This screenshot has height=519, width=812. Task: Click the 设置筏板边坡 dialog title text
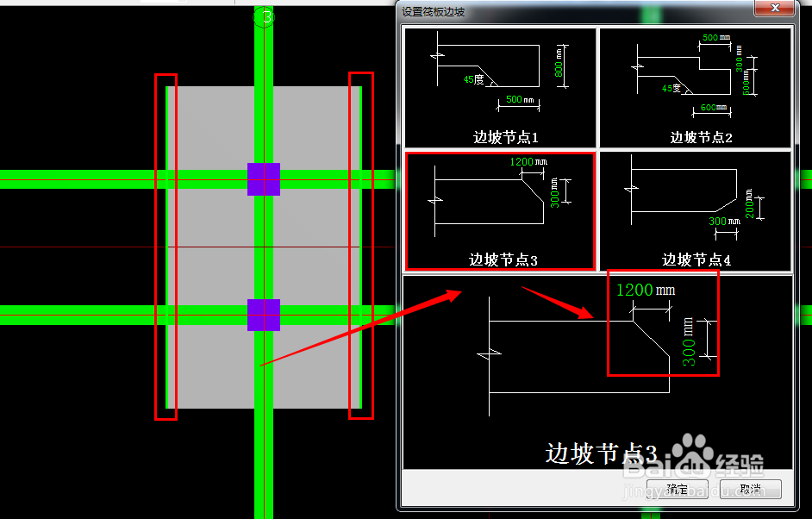[434, 11]
